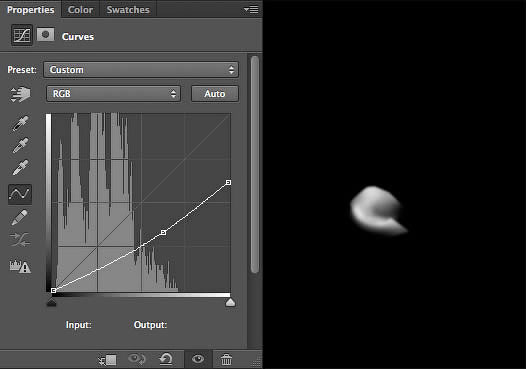Select the gray point eyedropper
Image resolution: width=526 pixels, height=369 pixels.
pyautogui.click(x=20, y=145)
